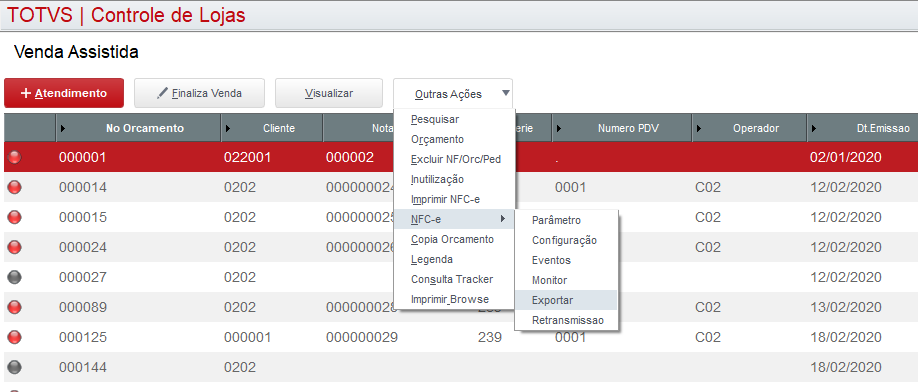Select orcamento number 000015 cell
The height and width of the screenshot is (392, 918).
(x=83, y=217)
